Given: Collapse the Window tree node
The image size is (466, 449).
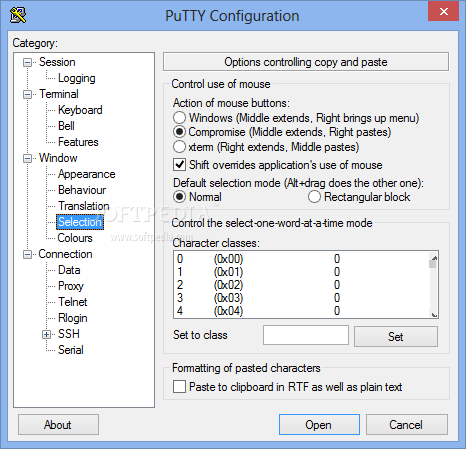Looking at the screenshot, I should click(x=27, y=158).
